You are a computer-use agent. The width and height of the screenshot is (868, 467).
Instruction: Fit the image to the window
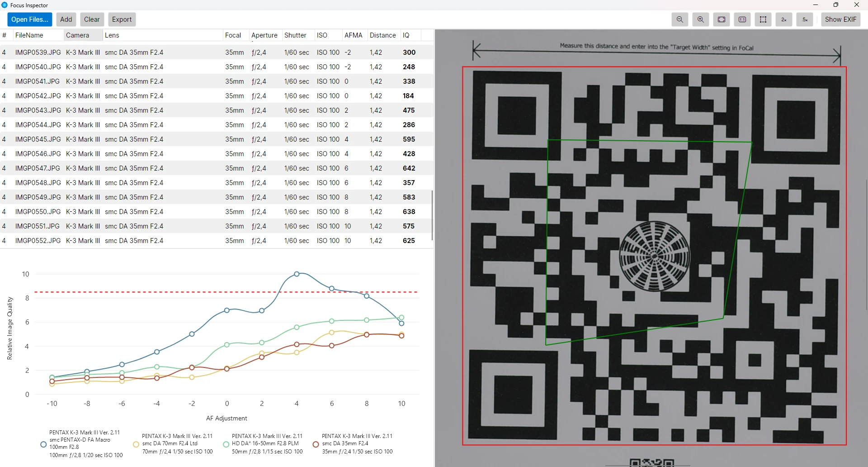point(721,19)
